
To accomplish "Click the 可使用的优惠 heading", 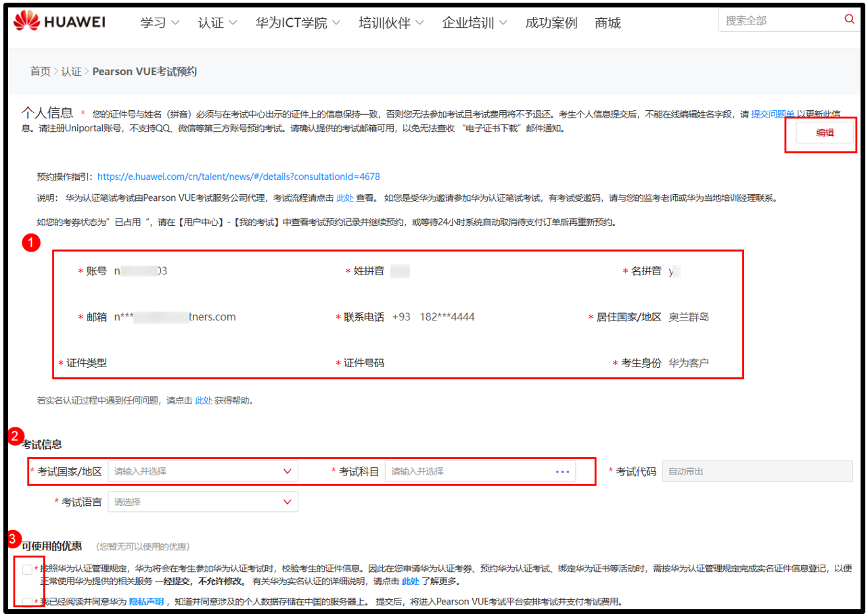I will [x=52, y=546].
